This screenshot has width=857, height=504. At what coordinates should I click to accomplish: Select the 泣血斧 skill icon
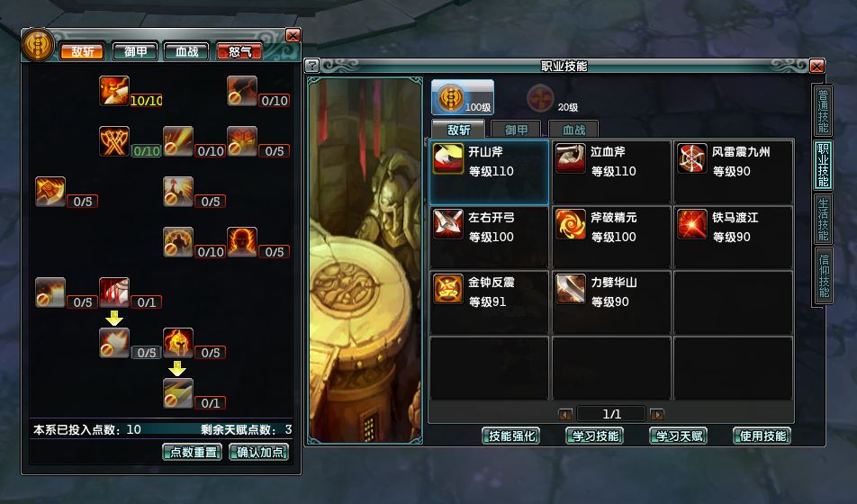pos(571,158)
